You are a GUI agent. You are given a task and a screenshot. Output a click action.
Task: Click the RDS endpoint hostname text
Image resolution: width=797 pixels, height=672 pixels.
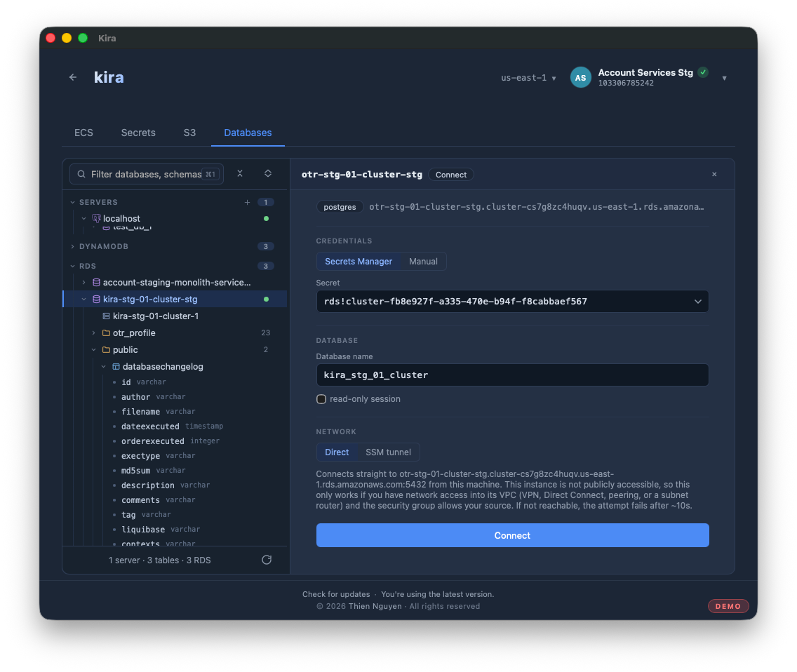click(536, 207)
